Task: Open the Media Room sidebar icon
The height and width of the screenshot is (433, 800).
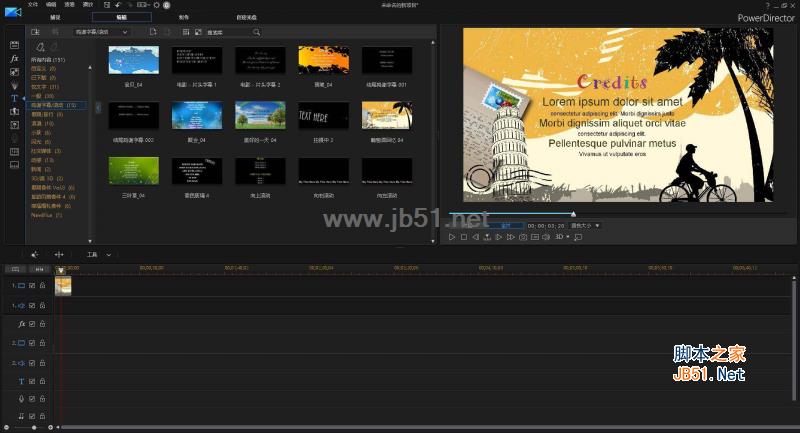Action: [14, 45]
